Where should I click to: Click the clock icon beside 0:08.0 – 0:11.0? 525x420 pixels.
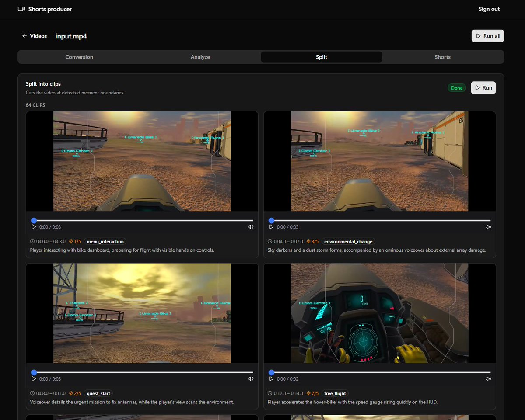pyautogui.click(x=32, y=393)
